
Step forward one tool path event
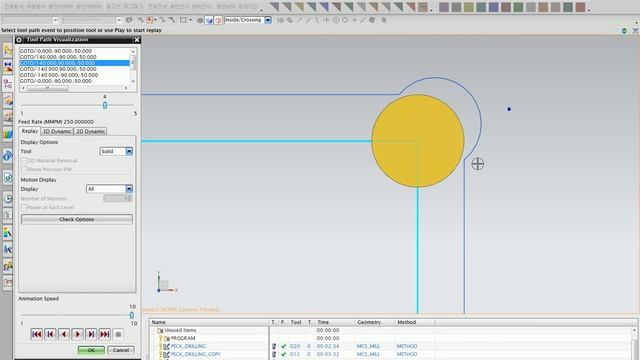point(91,334)
